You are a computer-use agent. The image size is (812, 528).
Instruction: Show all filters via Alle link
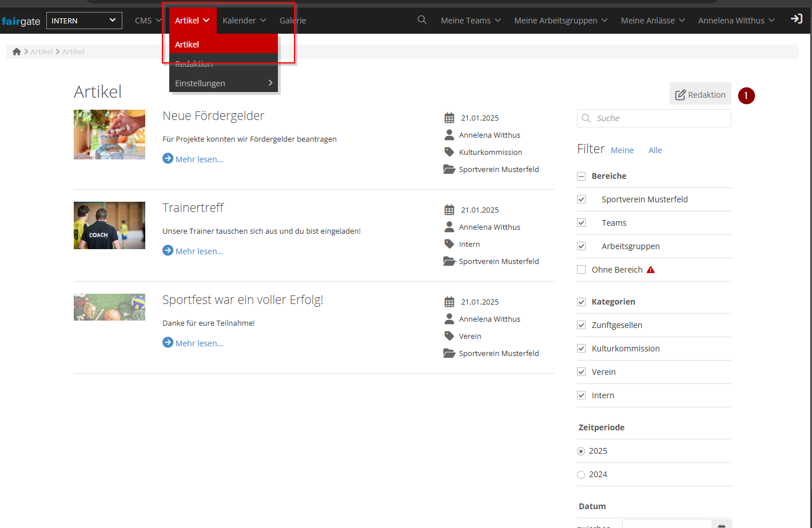coord(655,150)
